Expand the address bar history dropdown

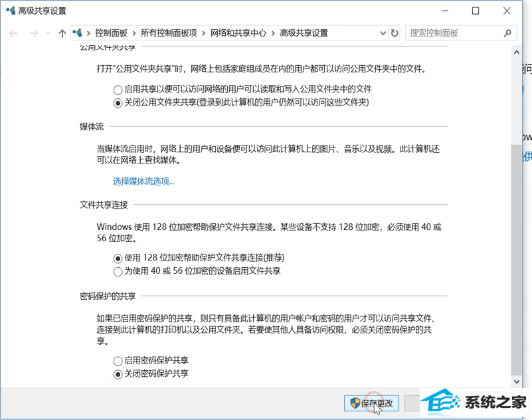(383, 33)
